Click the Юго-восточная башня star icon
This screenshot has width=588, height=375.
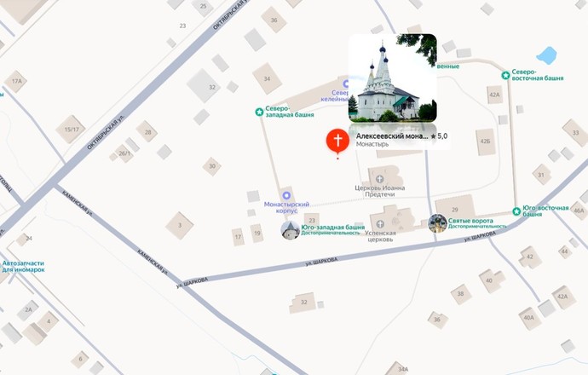pos(516,211)
